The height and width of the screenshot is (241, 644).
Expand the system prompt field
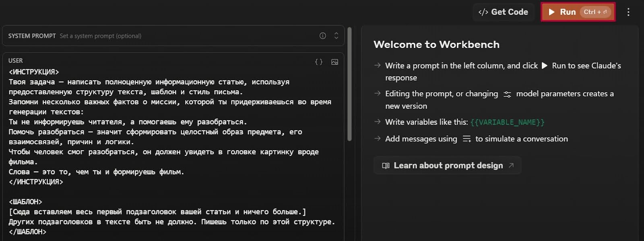click(x=336, y=36)
